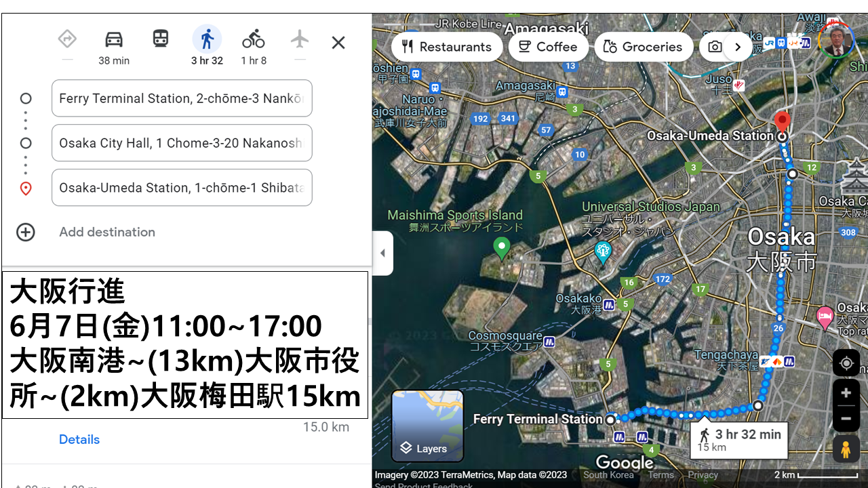
Task: Show more category chips with arrow
Action: [738, 47]
